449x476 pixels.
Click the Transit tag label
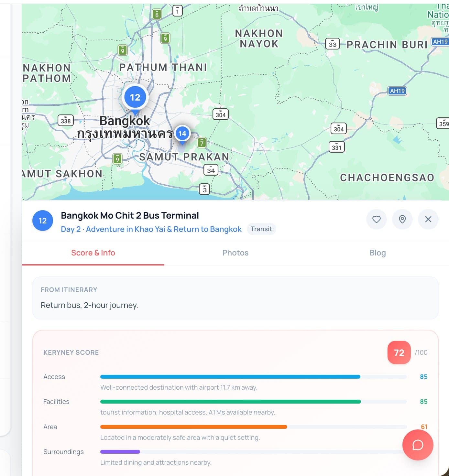(261, 229)
